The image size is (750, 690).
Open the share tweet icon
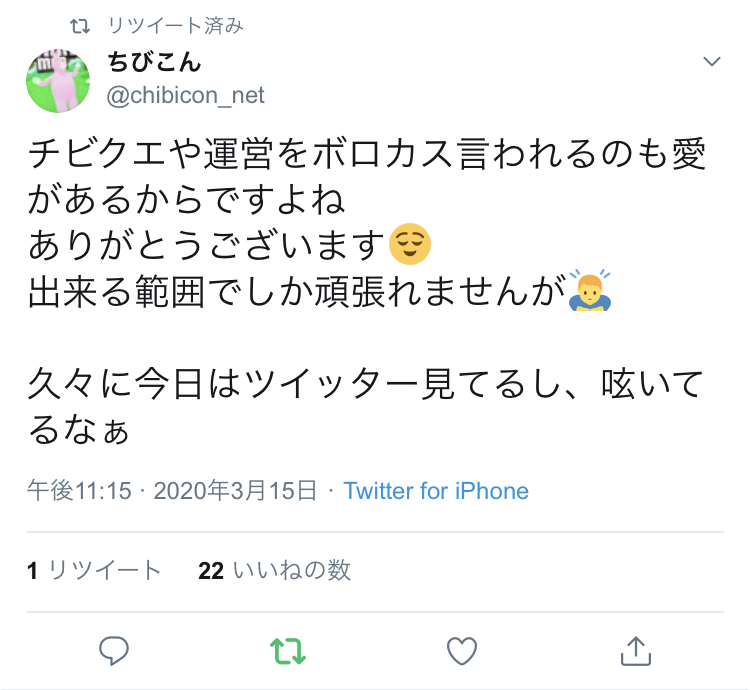pos(636,651)
